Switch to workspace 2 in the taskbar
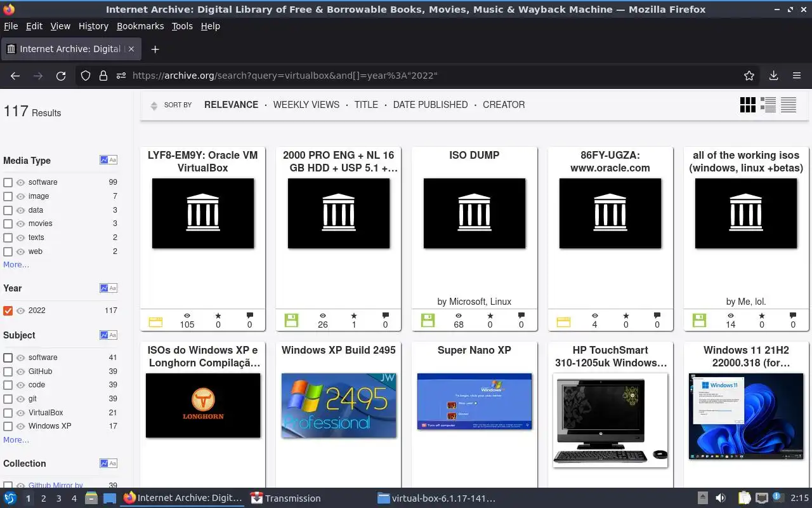Viewport: 812px width, 508px height. coord(43,498)
